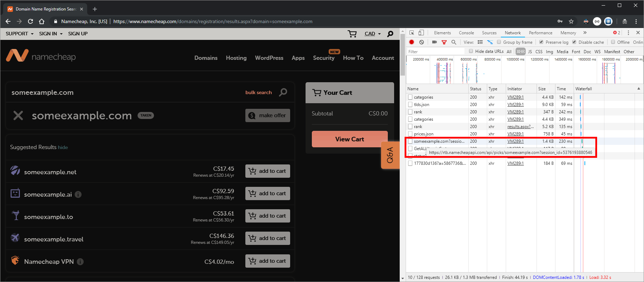The height and width of the screenshot is (282, 644).
Task: Add someexample.net to cart
Action: 268,171
